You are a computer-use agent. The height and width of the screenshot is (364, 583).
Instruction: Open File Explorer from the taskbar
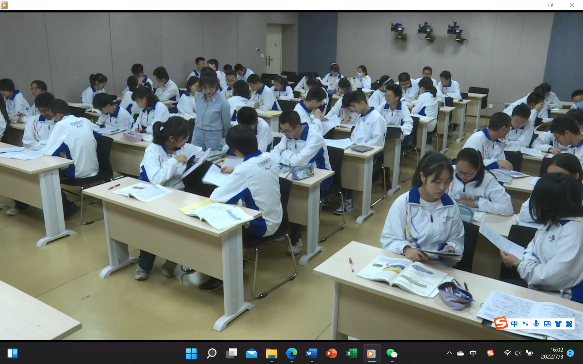coord(271,353)
